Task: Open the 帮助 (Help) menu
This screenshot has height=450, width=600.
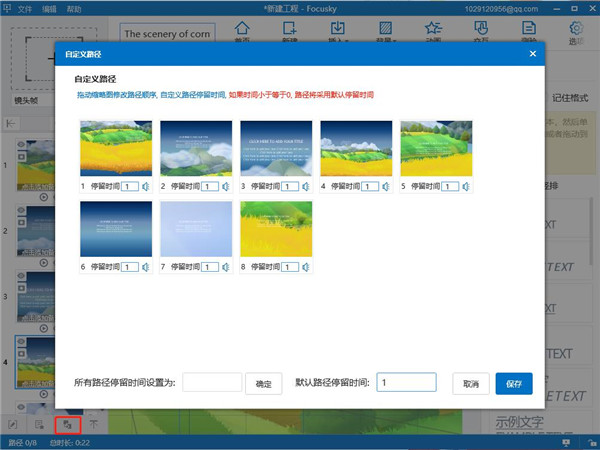Action: 74,8
